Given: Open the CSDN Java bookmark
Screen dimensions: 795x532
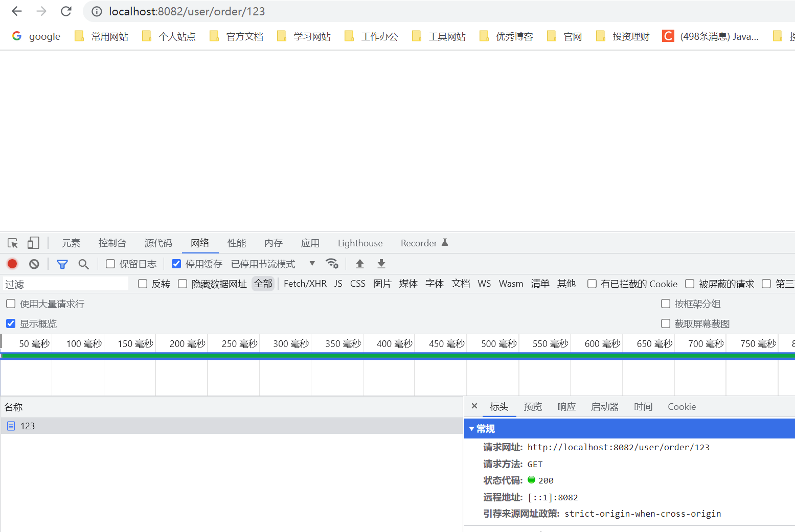Looking at the screenshot, I should (711, 36).
